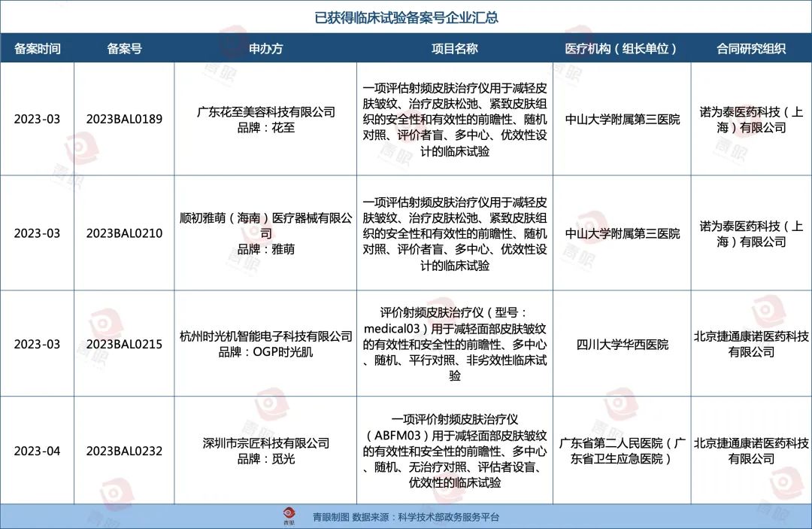812x529 pixels.
Task: Click record number 2023BAL0232
Action: tap(124, 451)
